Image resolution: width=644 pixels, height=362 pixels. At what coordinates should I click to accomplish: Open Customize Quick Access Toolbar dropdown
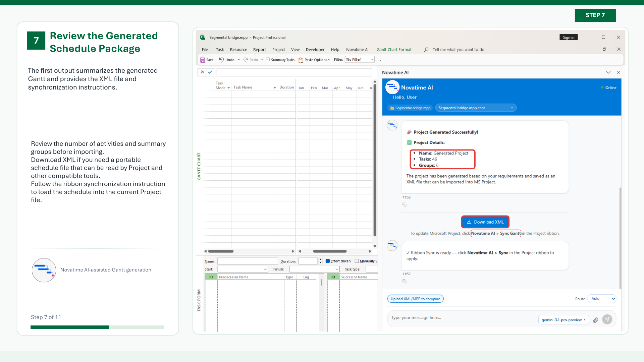point(380,60)
